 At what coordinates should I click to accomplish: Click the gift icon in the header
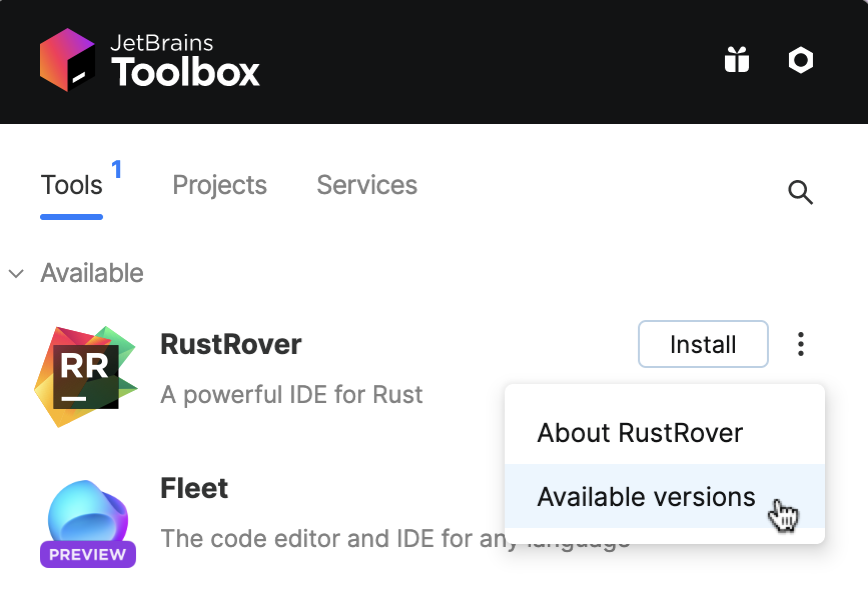(737, 60)
